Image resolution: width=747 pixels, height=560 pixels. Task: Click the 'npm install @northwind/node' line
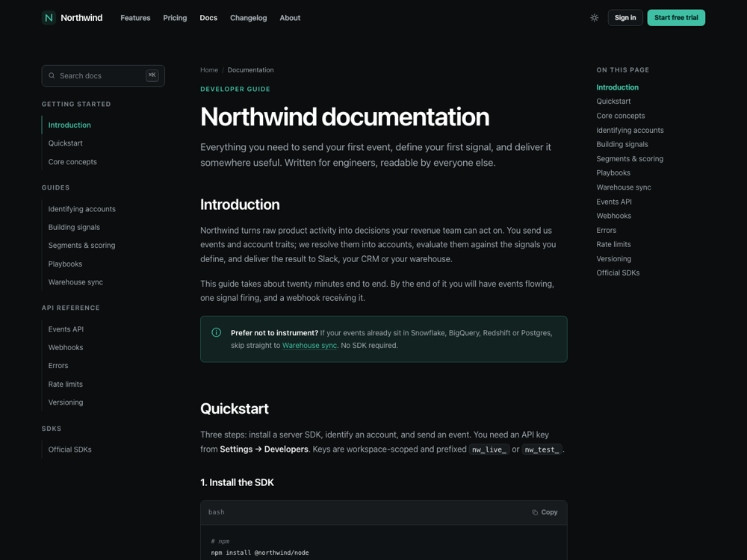260,553
